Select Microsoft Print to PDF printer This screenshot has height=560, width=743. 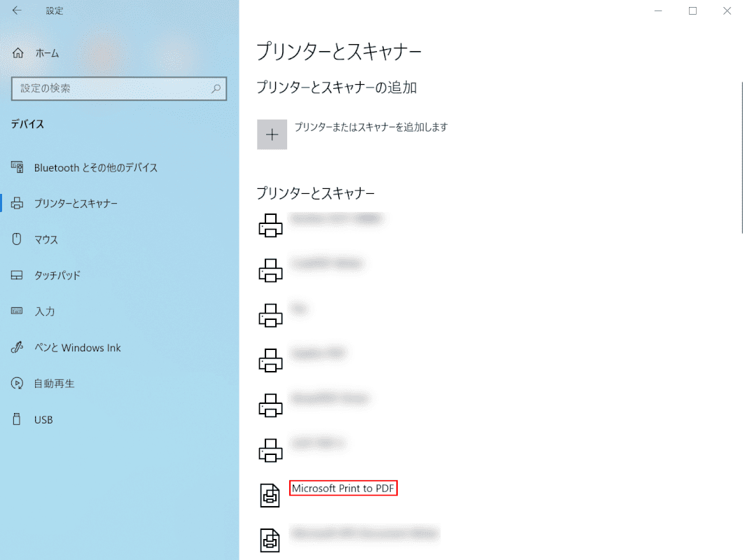point(343,489)
